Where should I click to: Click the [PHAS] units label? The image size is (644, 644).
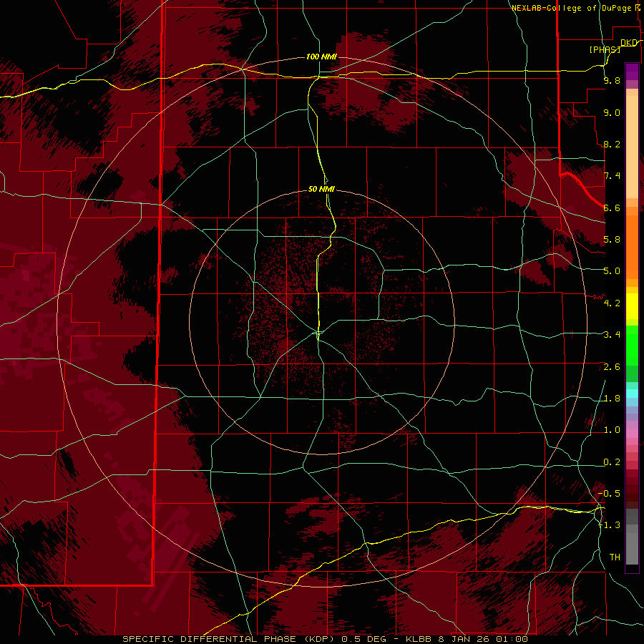605,49
